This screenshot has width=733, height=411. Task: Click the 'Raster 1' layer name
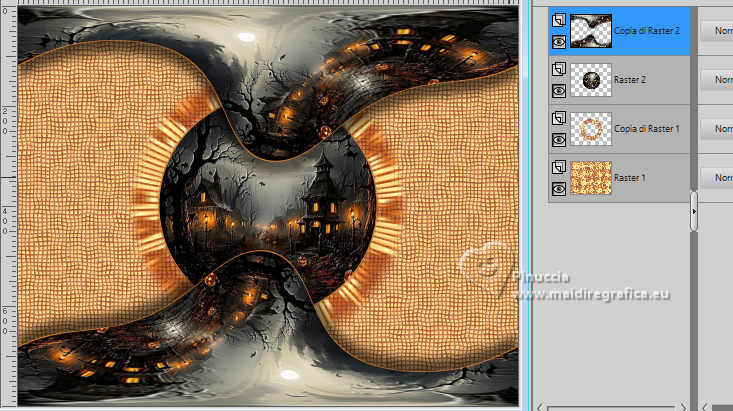tap(630, 178)
